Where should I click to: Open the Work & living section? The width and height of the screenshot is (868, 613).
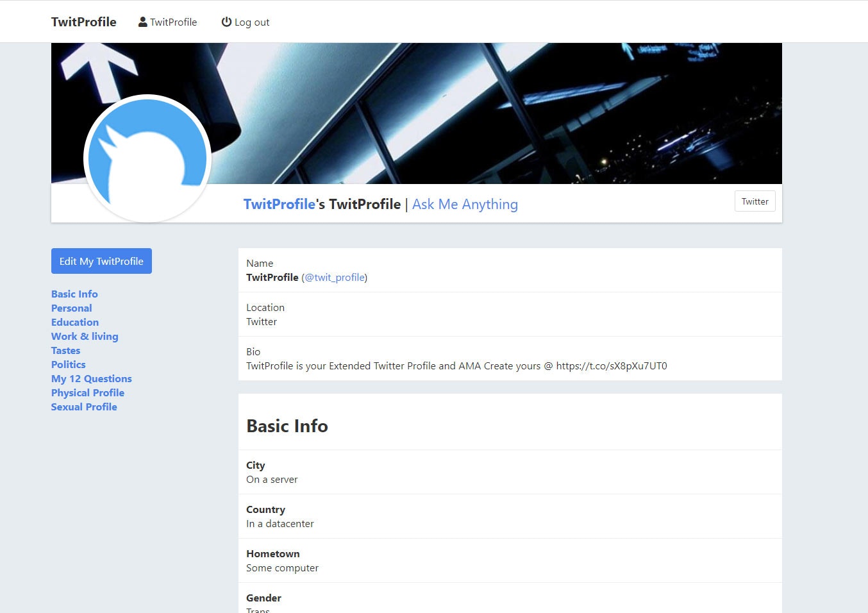85,336
